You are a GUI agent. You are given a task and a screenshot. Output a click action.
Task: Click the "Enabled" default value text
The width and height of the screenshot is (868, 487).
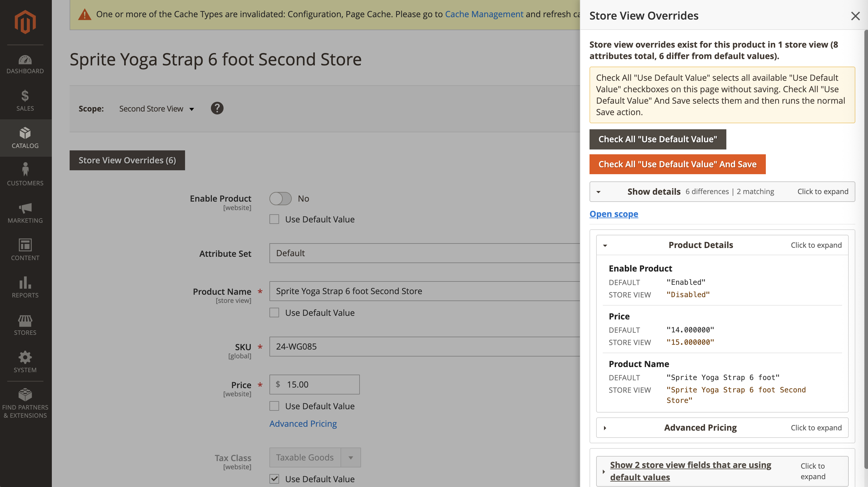(686, 282)
